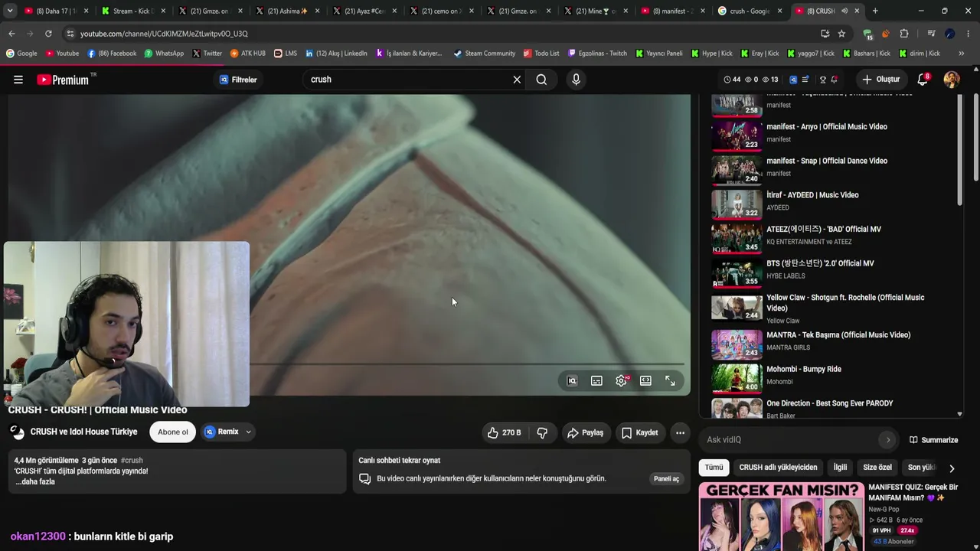
Task: Click the vidIQ logo icon in header stats
Action: (793, 80)
